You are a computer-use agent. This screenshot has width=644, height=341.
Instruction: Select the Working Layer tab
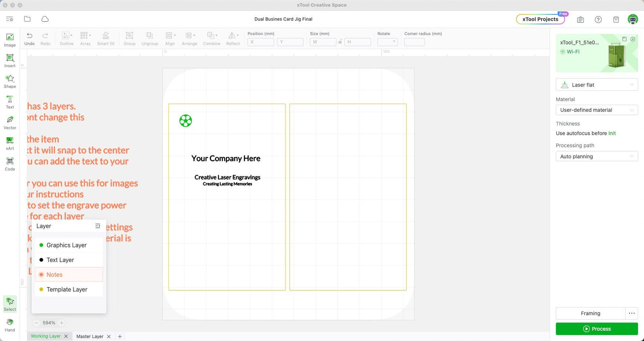tap(45, 336)
